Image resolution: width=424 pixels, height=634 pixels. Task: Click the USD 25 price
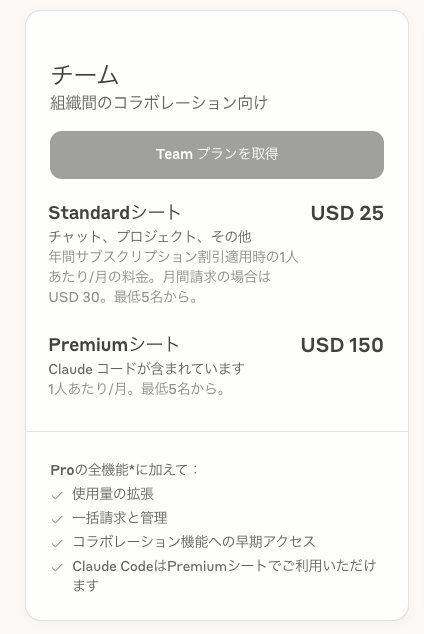347,213
